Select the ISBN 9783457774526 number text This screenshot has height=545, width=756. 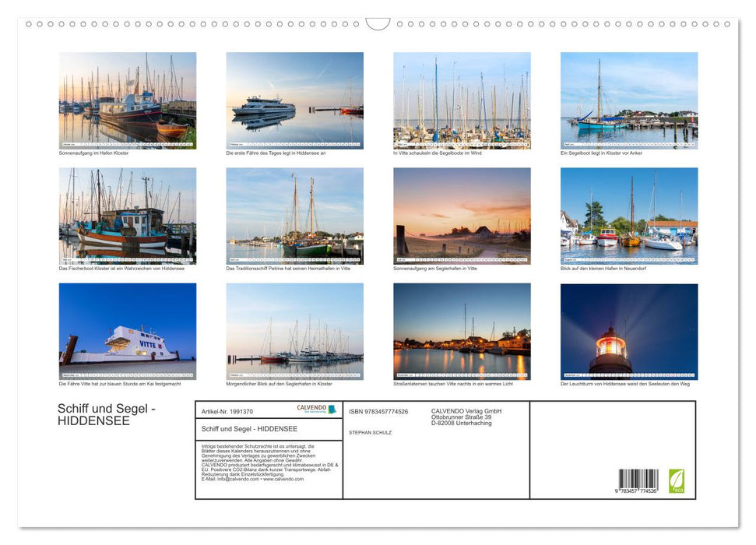pyautogui.click(x=378, y=411)
